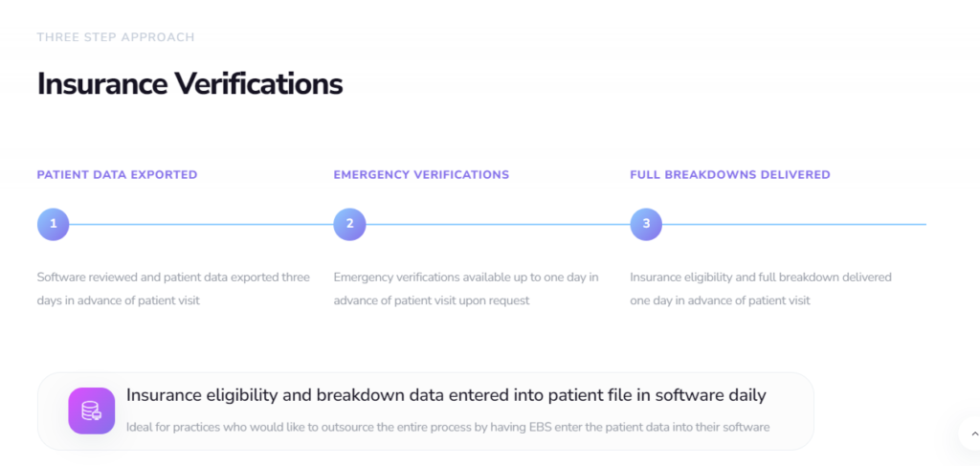
Task: Click the step 3 circle marker
Action: click(x=646, y=224)
